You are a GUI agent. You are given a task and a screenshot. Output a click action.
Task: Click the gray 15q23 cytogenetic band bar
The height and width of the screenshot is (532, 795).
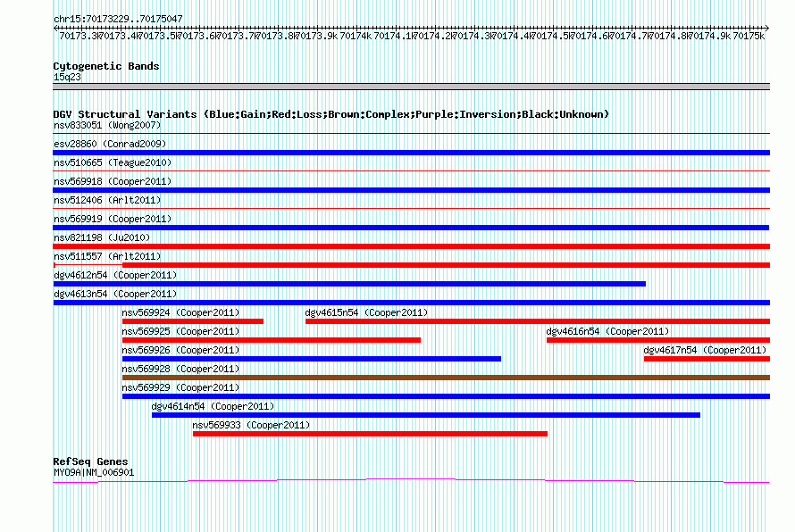pyautogui.click(x=411, y=87)
